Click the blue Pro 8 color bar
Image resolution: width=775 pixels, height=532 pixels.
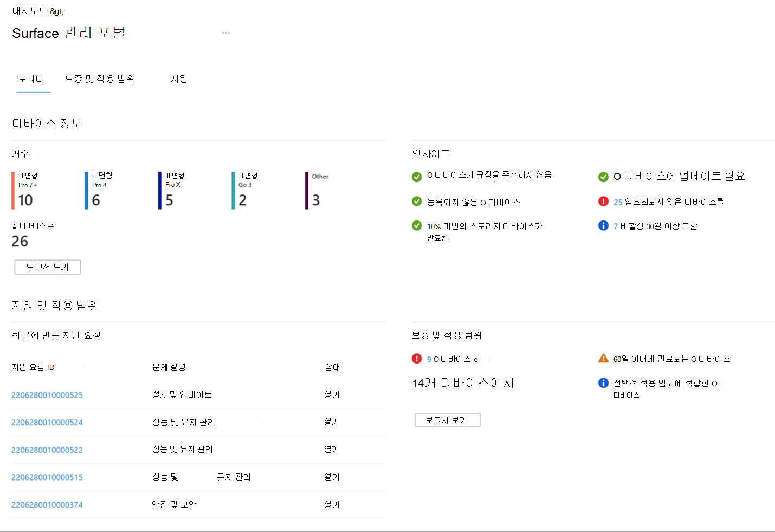point(86,190)
